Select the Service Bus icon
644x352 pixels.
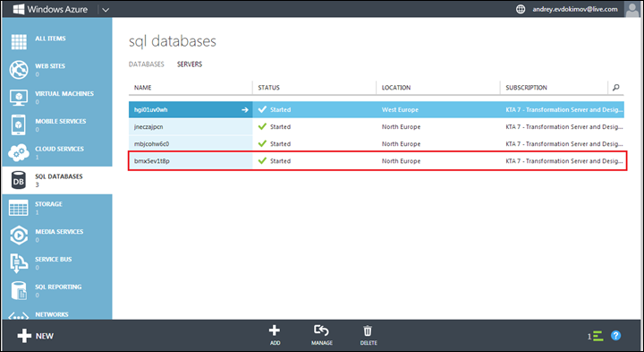(x=19, y=263)
